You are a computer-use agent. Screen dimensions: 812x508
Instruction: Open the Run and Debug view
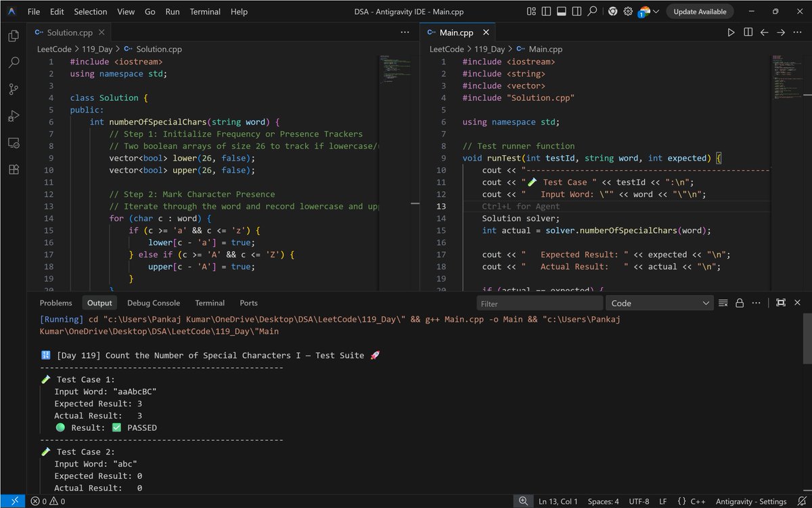(14, 116)
